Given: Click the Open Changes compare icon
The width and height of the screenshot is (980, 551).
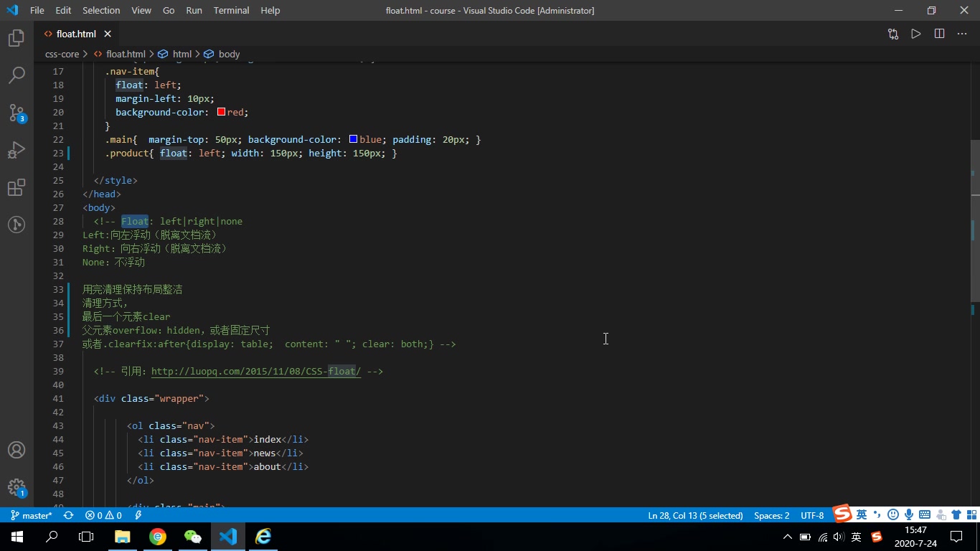Looking at the screenshot, I should point(893,34).
